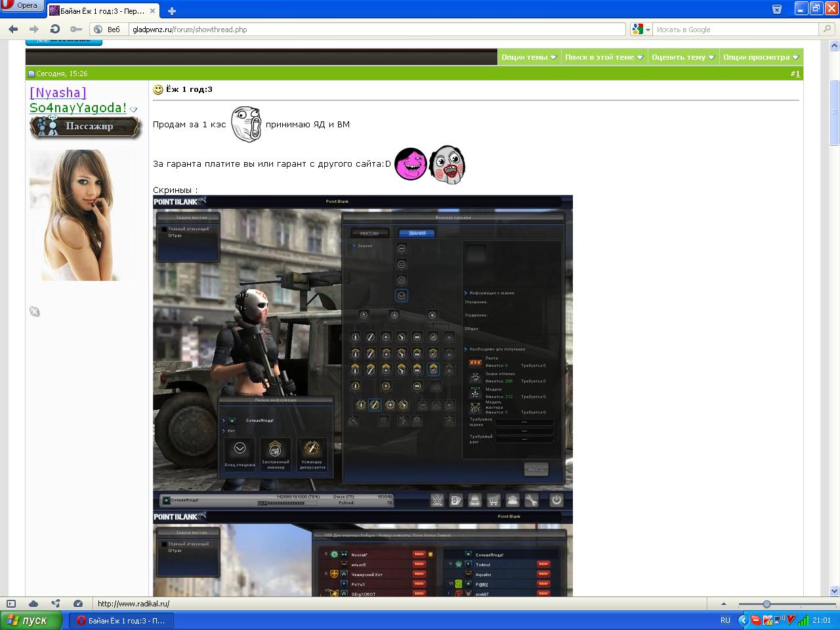The image size is (840, 630).
Task: Open user profile link So4nayYagoda!
Action: 77,108
